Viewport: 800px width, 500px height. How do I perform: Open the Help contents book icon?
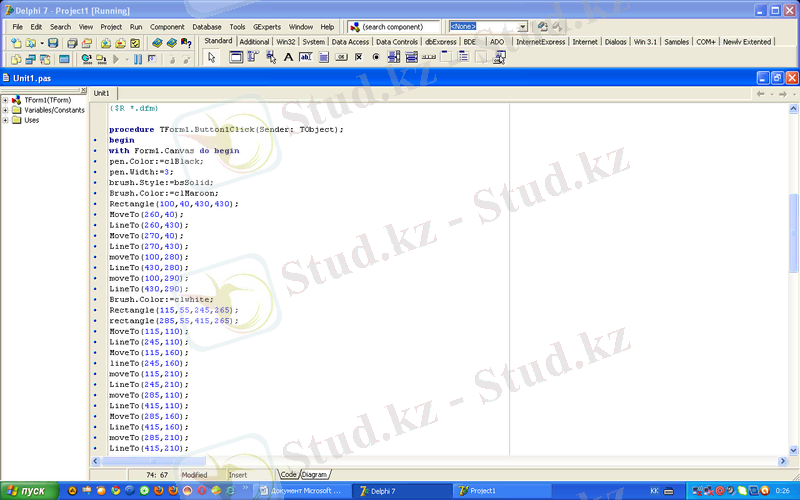click(157, 43)
